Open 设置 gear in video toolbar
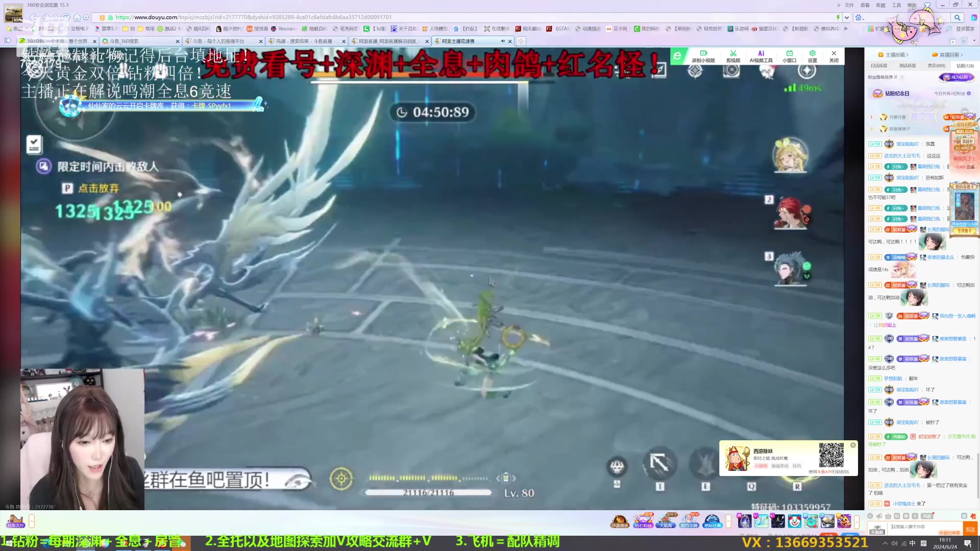Image resolution: width=980 pixels, height=551 pixels. click(x=812, y=56)
